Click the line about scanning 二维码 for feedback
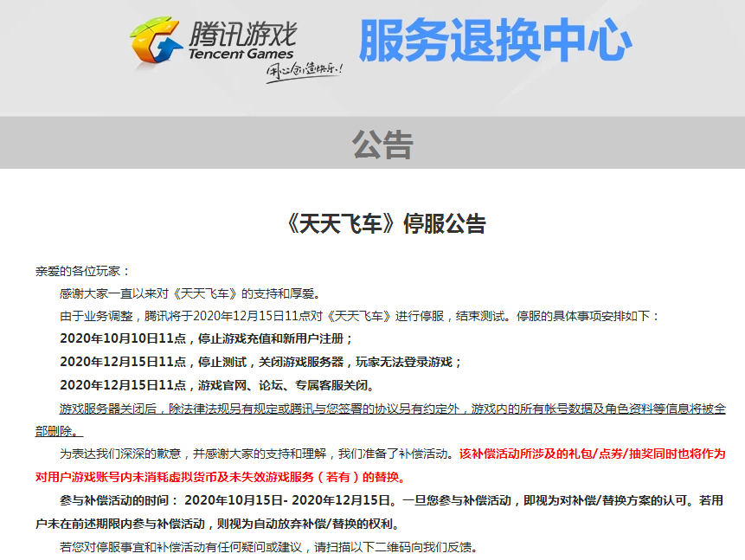 click(x=268, y=547)
